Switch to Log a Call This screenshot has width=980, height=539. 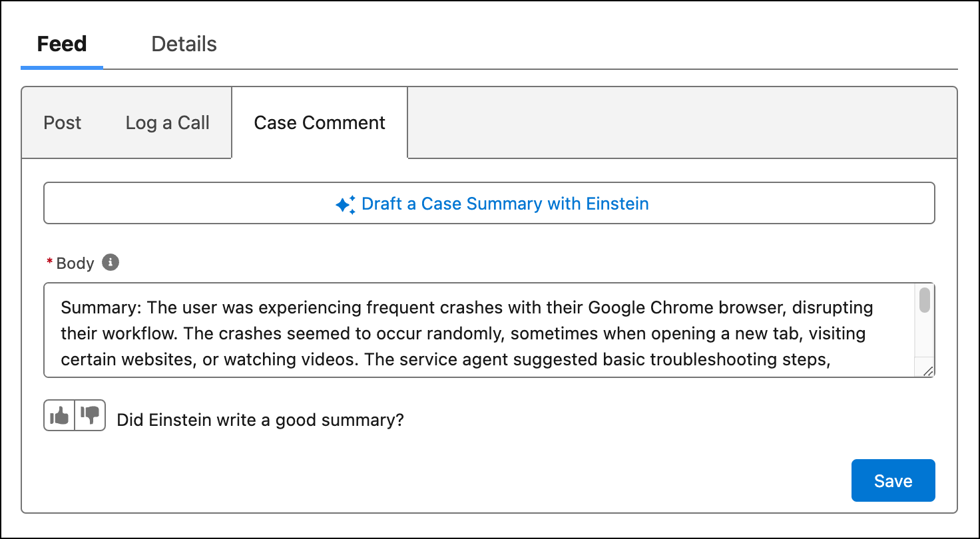[167, 122]
